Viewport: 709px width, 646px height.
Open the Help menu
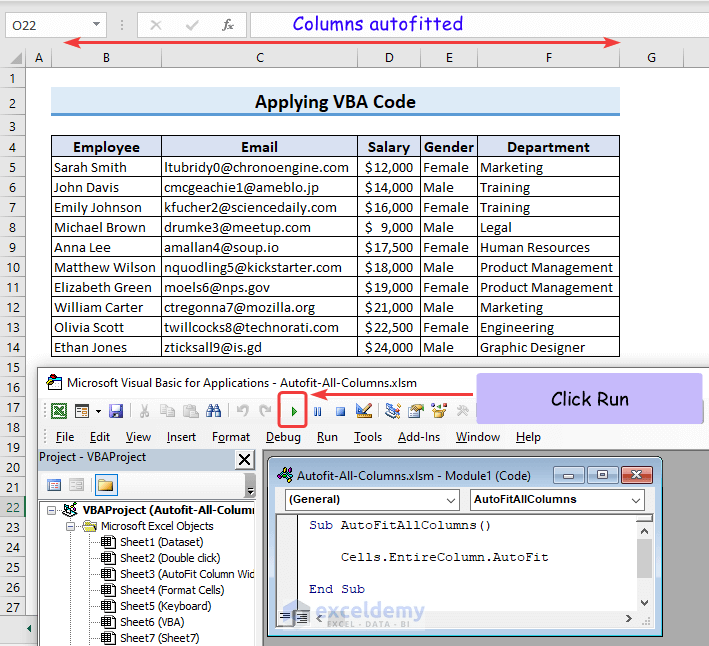click(x=528, y=437)
